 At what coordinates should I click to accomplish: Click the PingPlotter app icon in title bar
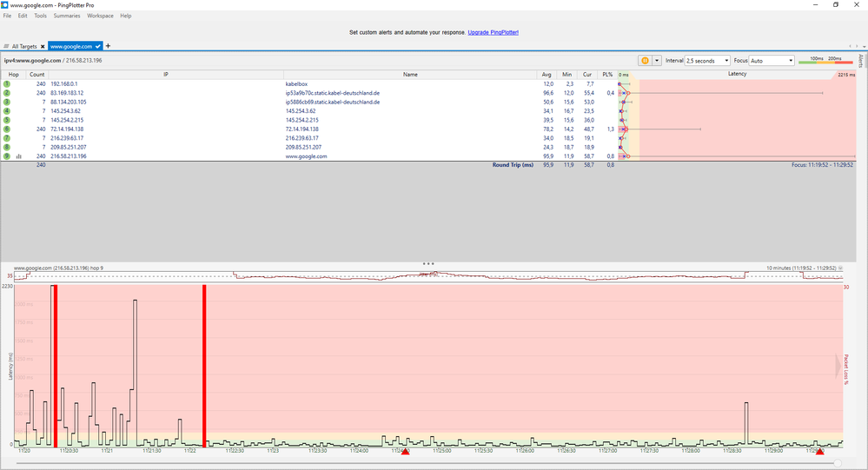point(4,4)
